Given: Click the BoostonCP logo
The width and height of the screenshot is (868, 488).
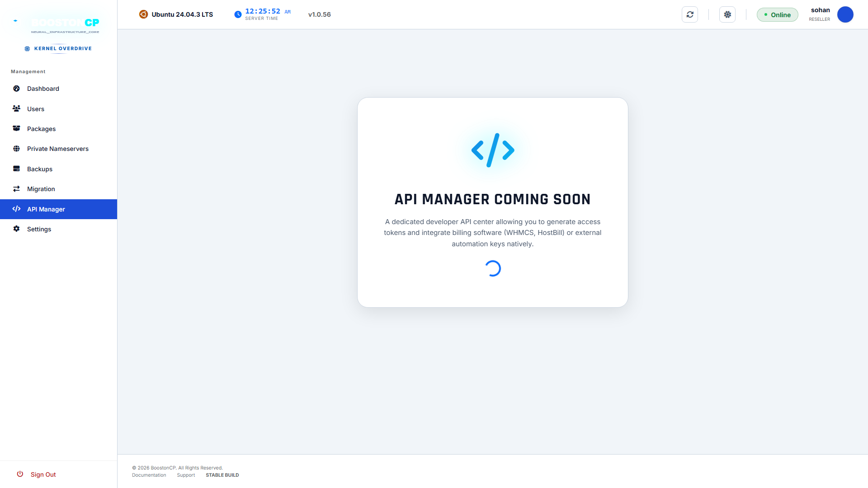Looking at the screenshot, I should [x=65, y=23].
